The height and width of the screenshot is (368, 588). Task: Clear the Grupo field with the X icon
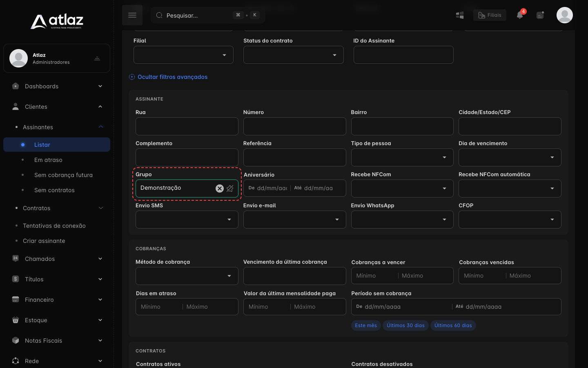(220, 188)
